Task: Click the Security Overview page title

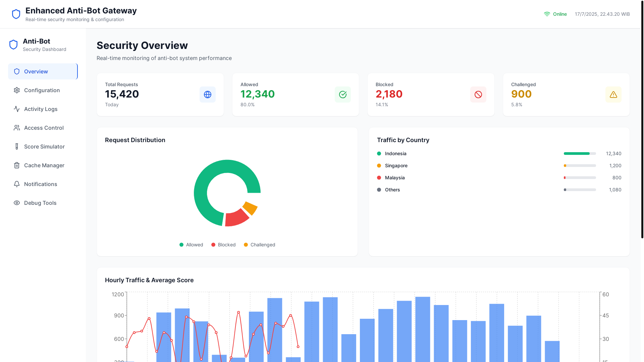Action: point(142,46)
